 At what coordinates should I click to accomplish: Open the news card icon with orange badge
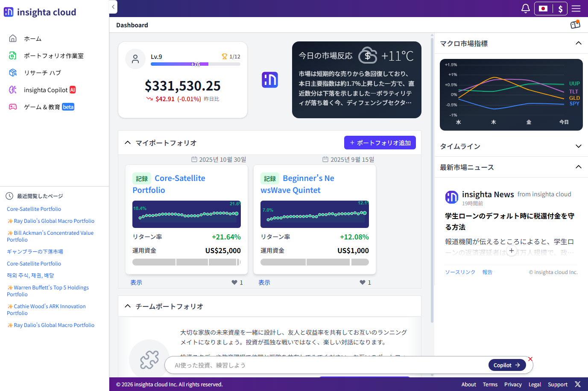575,24
